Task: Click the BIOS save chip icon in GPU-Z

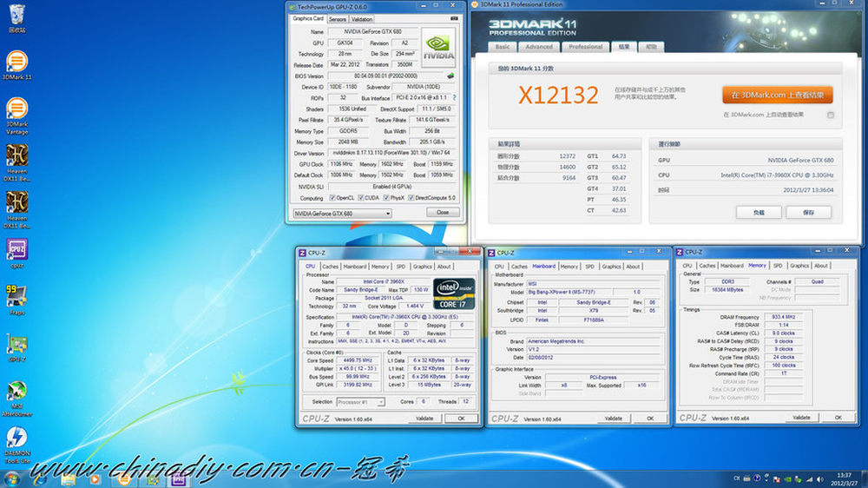Action: tap(450, 76)
